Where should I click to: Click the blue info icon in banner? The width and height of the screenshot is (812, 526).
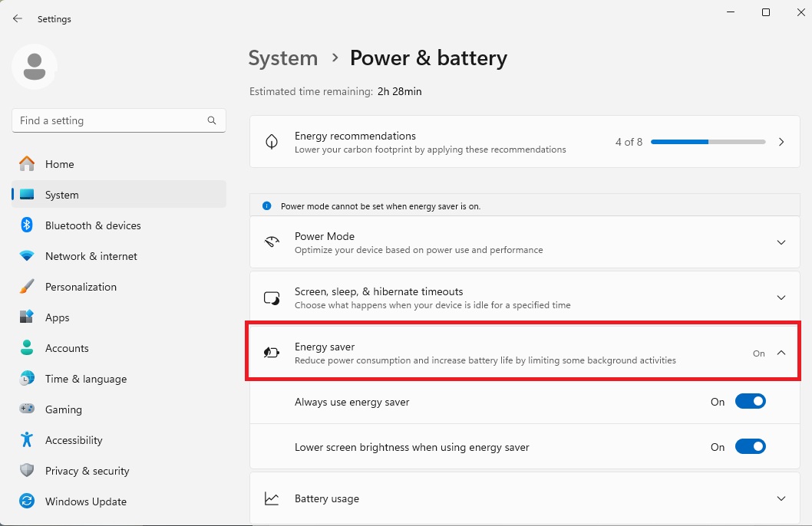266,205
